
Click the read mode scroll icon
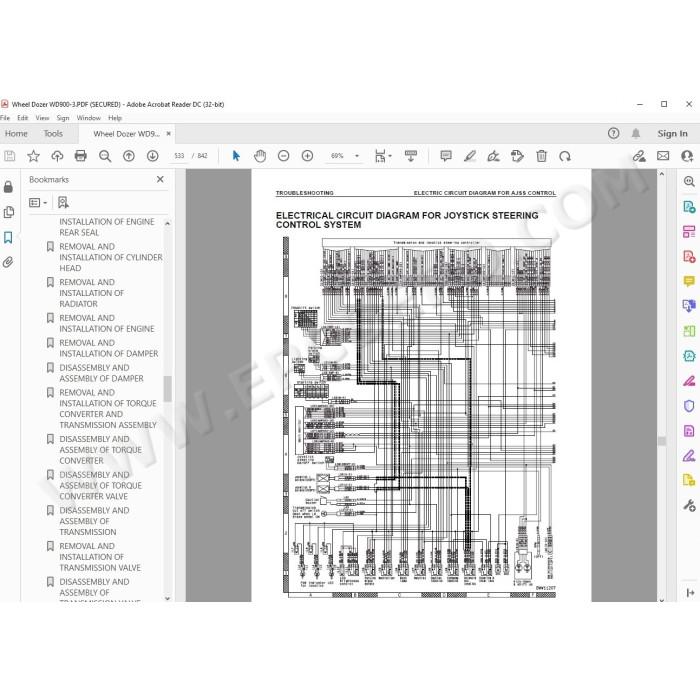pyautogui.click(x=411, y=156)
